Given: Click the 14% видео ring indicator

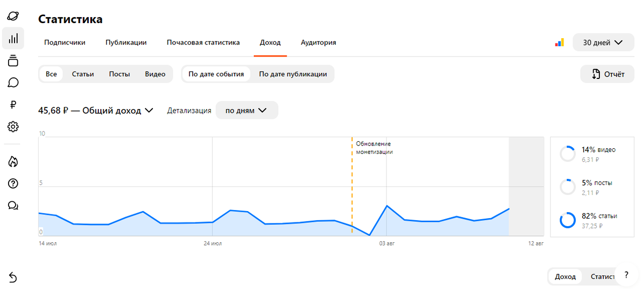Looking at the screenshot, I should (567, 154).
